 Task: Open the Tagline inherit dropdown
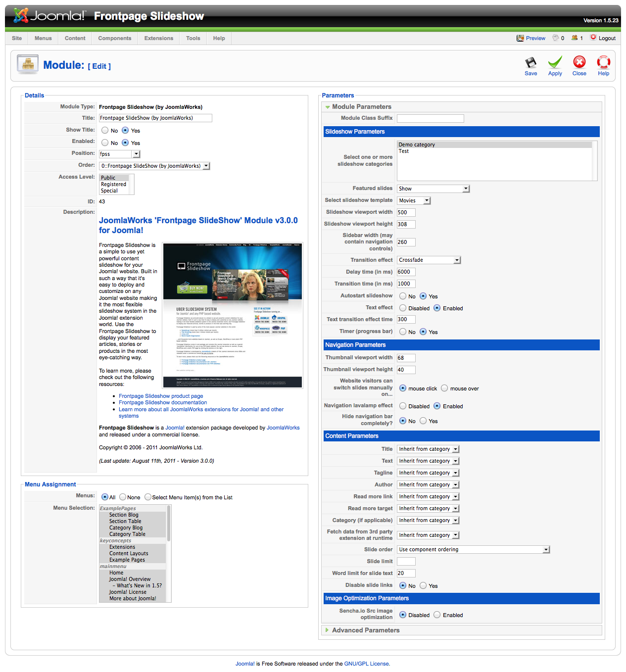pos(428,473)
